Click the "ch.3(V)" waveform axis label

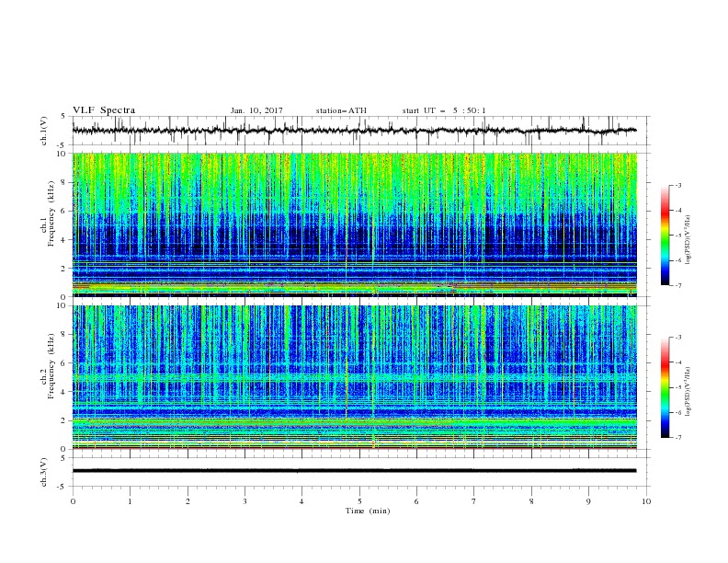point(44,472)
